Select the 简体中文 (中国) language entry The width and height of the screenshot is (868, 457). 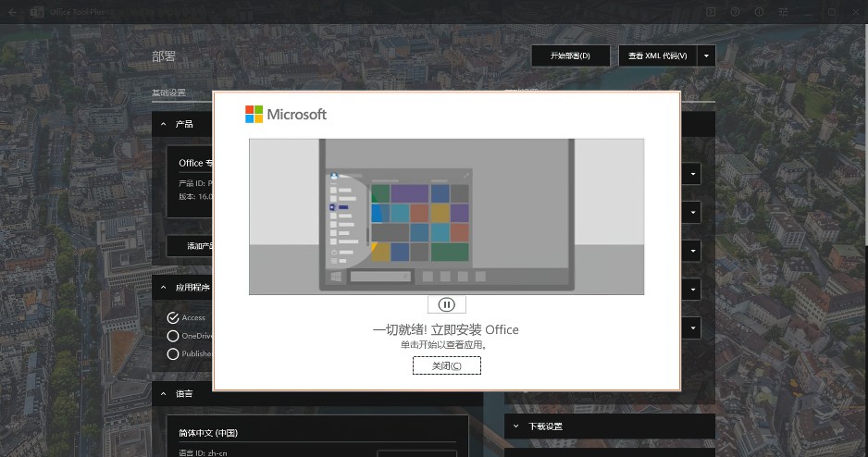(208, 433)
